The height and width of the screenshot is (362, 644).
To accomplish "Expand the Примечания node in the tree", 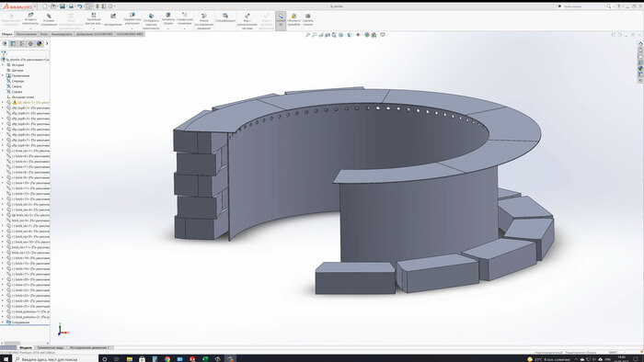I will (3, 75).
